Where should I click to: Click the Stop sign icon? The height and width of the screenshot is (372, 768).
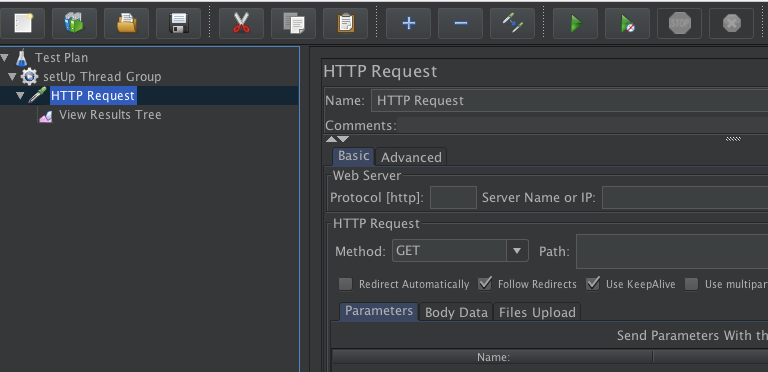679,23
